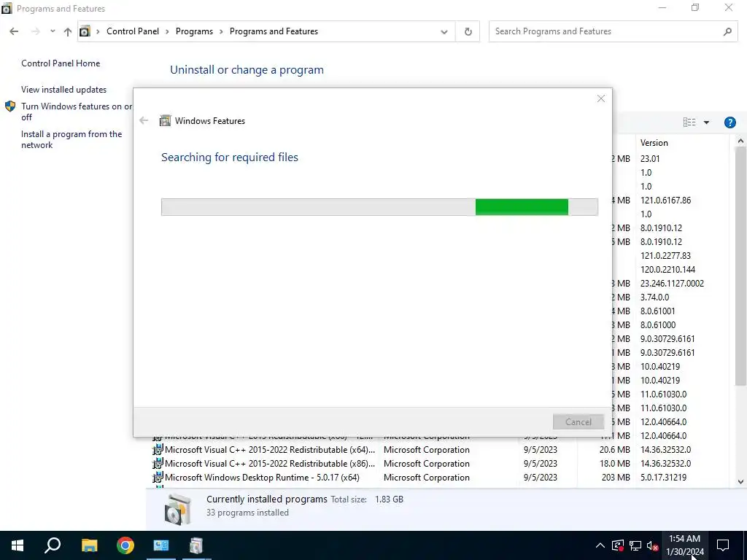Refresh Programs and Features view

(468, 31)
